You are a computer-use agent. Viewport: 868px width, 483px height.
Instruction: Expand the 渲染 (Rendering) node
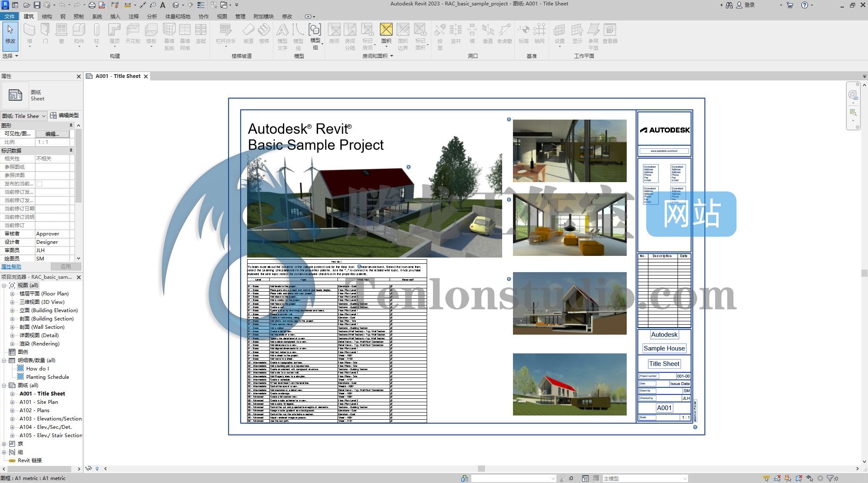point(12,344)
